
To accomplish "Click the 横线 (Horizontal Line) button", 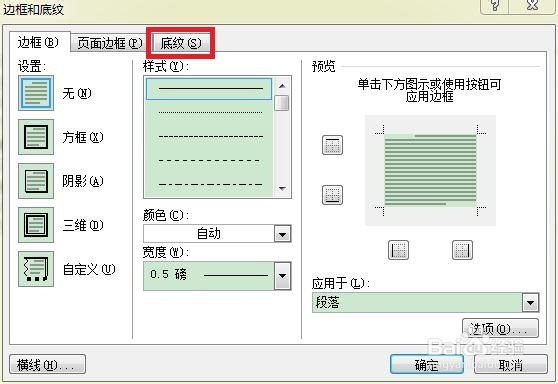I will point(47,364).
